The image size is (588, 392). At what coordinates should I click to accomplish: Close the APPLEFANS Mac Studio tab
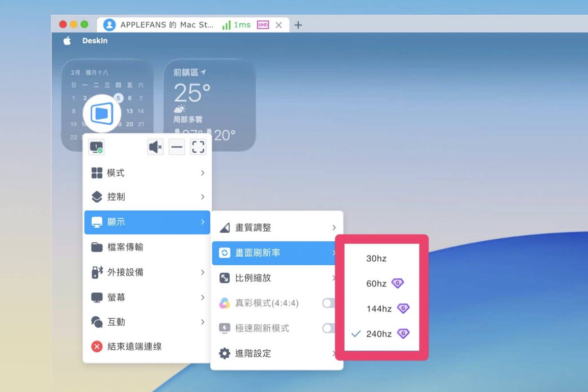[278, 25]
